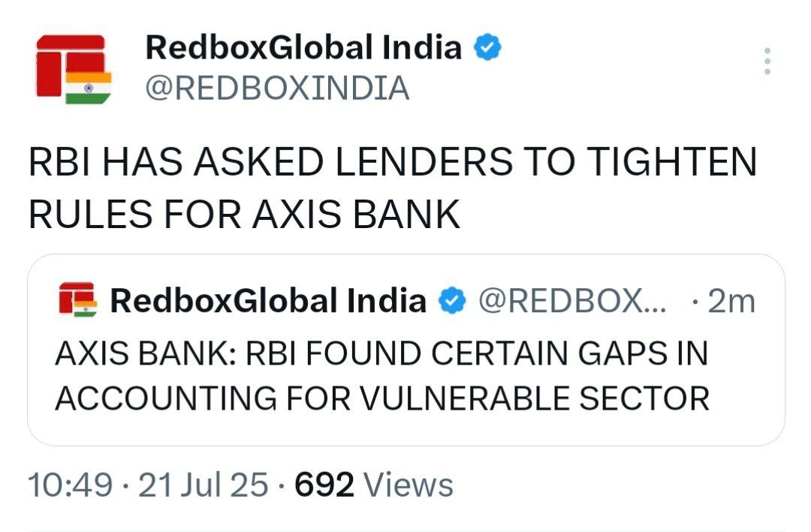This screenshot has width=811, height=532.
Task: Click the 2m timestamp on the quoted tweet
Action: 731,302
